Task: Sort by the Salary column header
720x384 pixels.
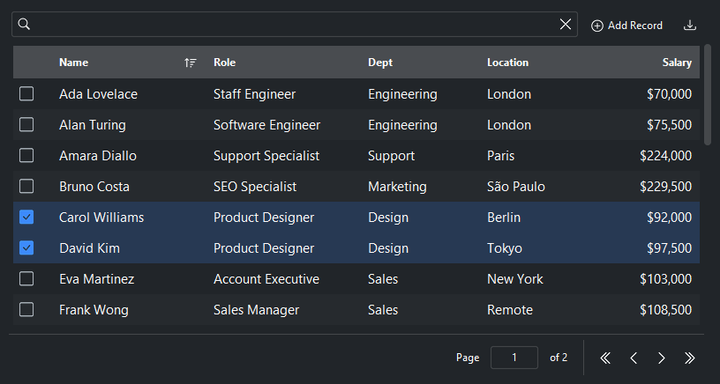Action: 677,62
